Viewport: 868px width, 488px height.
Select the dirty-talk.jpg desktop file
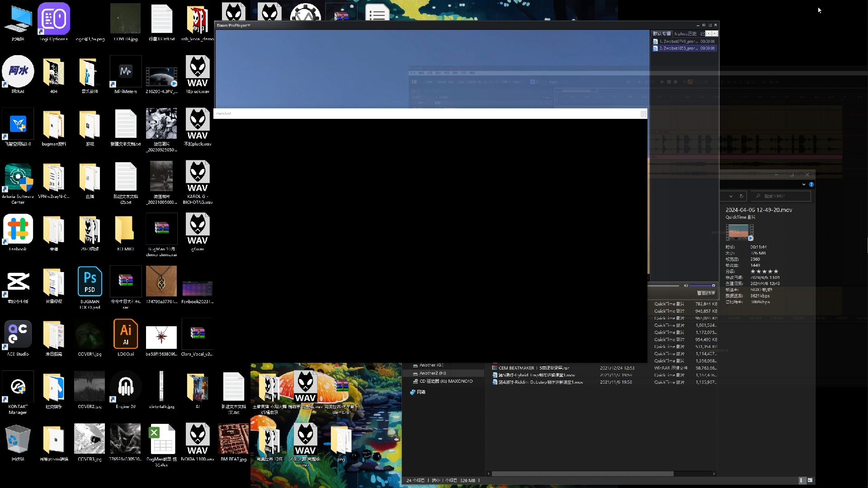(161, 390)
